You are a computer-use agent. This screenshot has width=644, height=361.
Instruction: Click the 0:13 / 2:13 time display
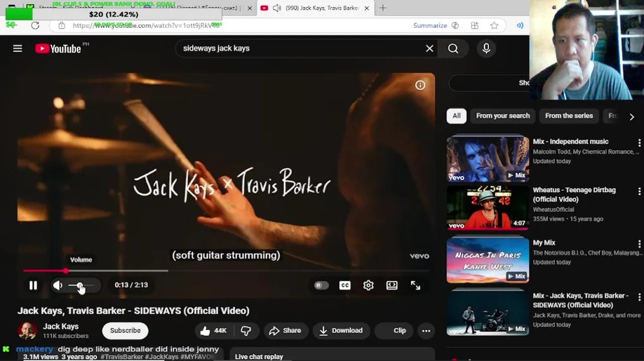(131, 285)
